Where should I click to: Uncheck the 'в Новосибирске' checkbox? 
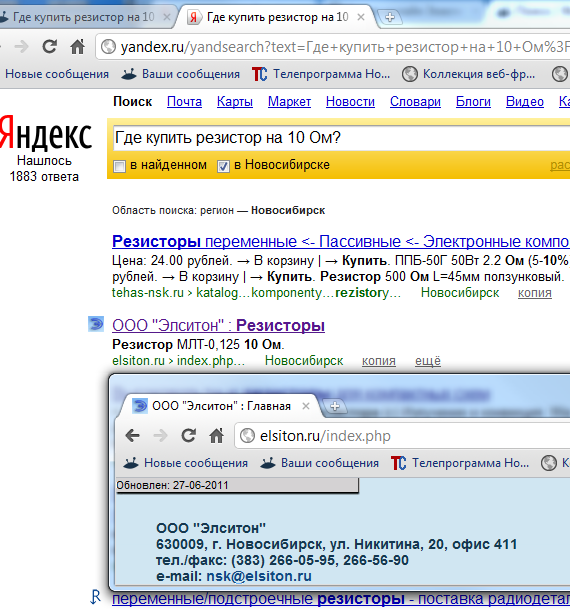(223, 167)
